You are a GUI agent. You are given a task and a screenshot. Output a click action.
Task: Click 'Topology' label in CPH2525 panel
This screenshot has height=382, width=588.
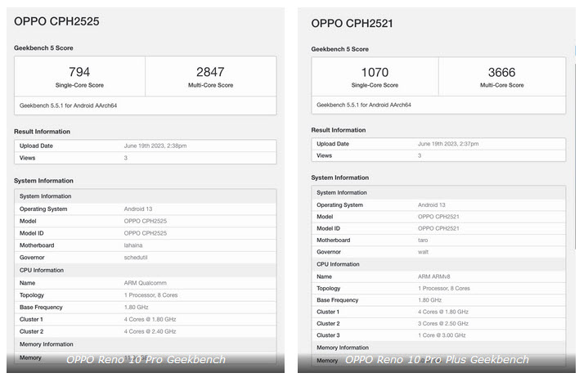[x=32, y=295]
